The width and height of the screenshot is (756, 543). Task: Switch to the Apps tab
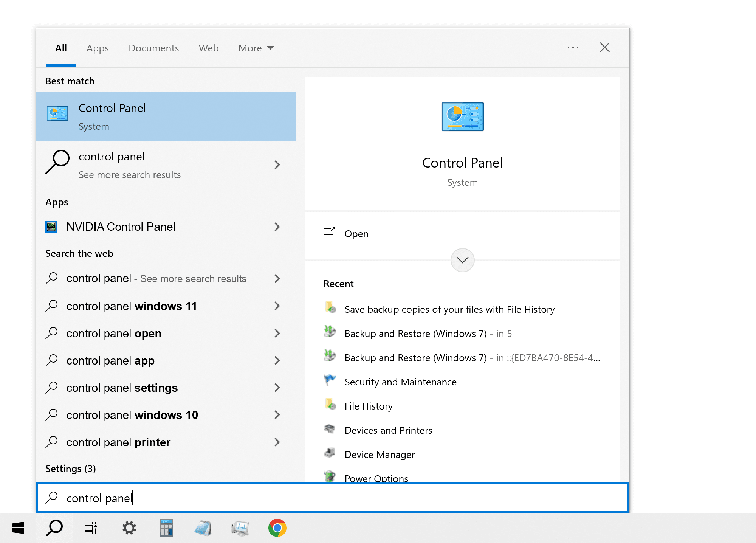click(98, 48)
